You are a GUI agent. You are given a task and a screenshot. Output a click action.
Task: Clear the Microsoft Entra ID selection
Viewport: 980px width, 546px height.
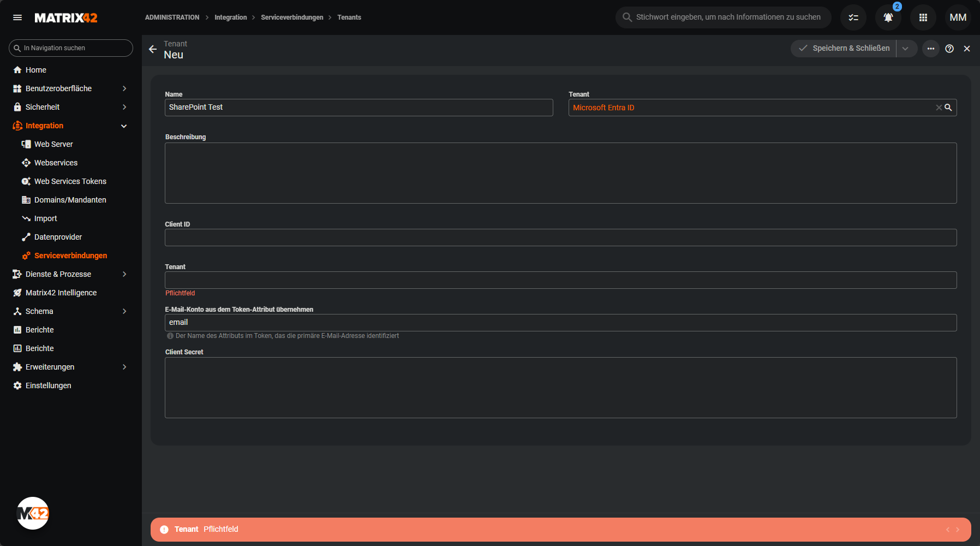point(939,108)
